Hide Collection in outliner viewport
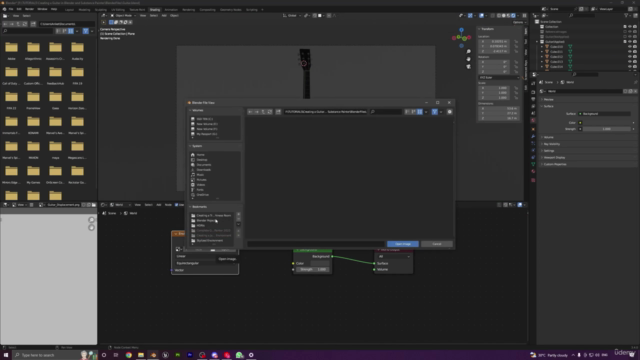 coord(629,27)
